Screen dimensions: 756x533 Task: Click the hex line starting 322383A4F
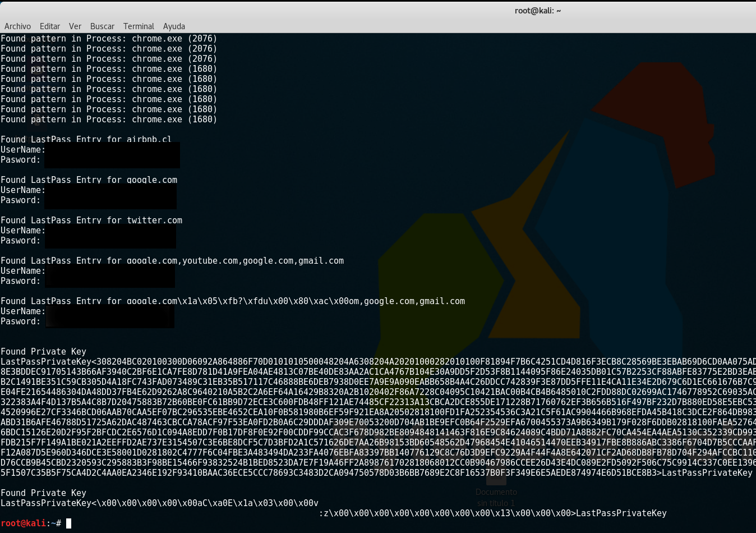tap(378, 402)
